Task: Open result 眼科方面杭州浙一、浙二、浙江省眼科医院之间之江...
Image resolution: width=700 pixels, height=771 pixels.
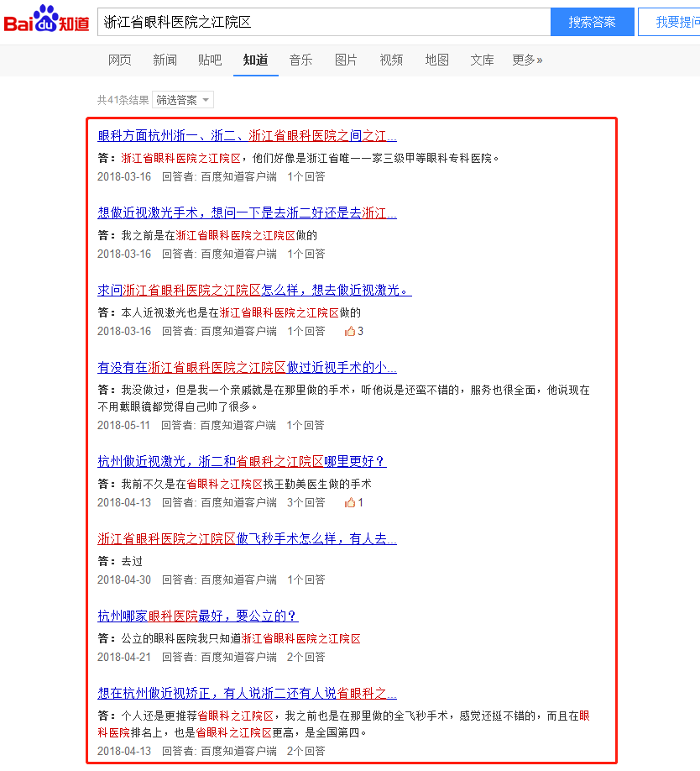Action: point(247,136)
